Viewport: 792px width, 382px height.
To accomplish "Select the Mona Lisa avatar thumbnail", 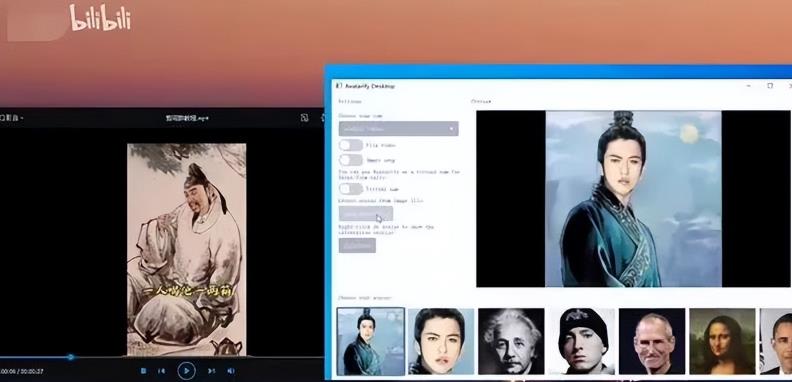I will 722,341.
